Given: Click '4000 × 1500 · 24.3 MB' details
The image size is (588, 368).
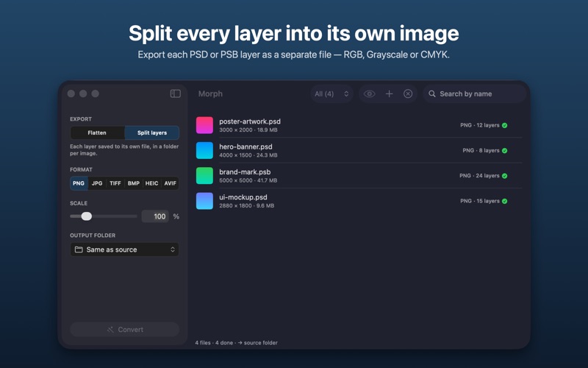Looking at the screenshot, I should tap(248, 155).
